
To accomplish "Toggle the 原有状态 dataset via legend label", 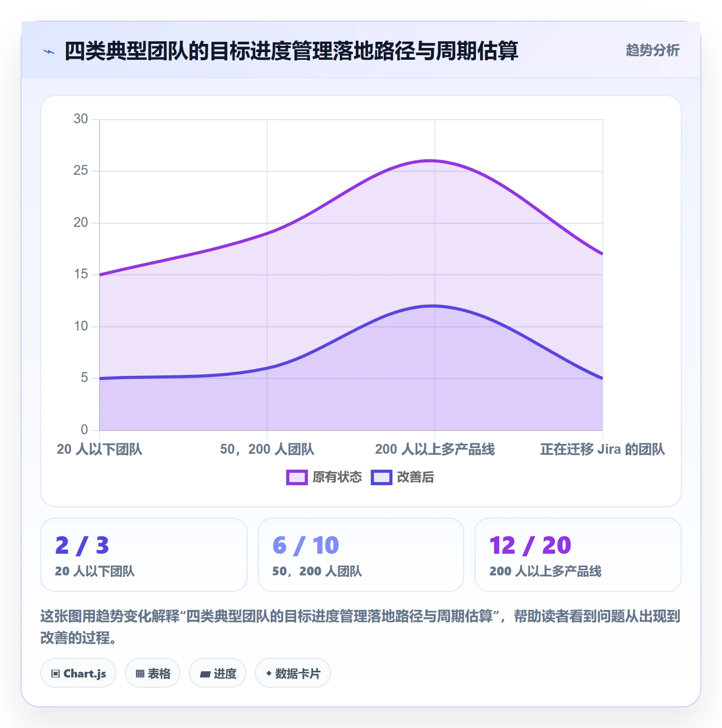I will (x=337, y=477).
